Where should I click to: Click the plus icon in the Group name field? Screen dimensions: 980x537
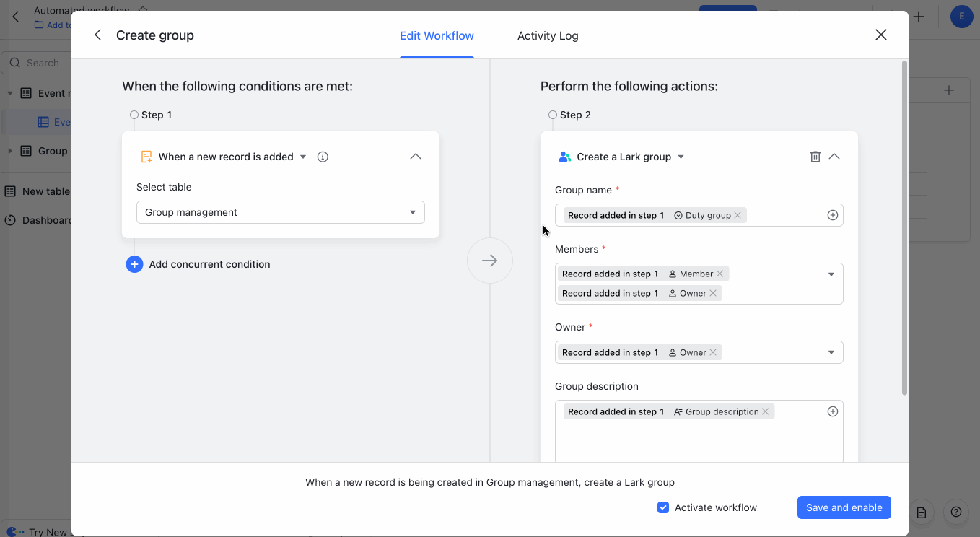(x=832, y=214)
